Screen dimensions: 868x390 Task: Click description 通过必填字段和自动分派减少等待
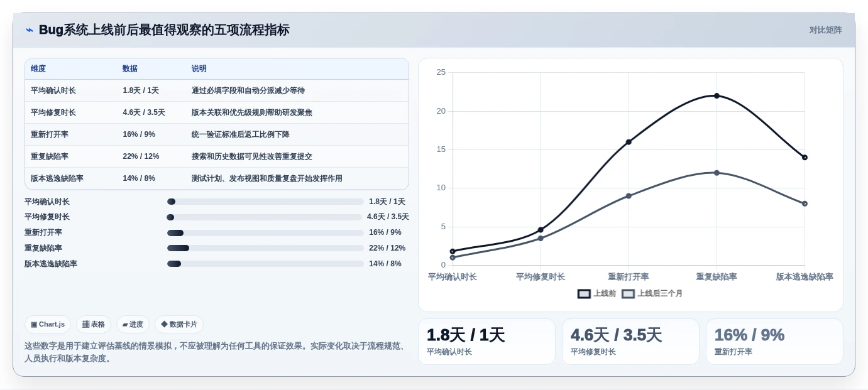pyautogui.click(x=248, y=90)
